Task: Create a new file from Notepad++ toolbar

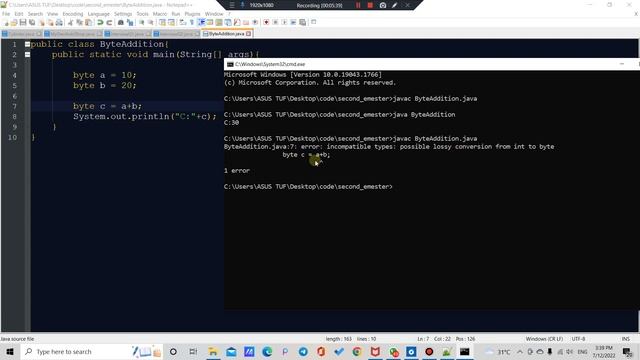Action: coord(6,22)
